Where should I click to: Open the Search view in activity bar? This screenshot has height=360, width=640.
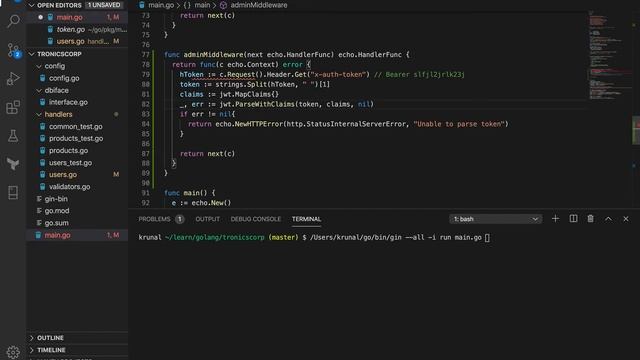pos(13,21)
